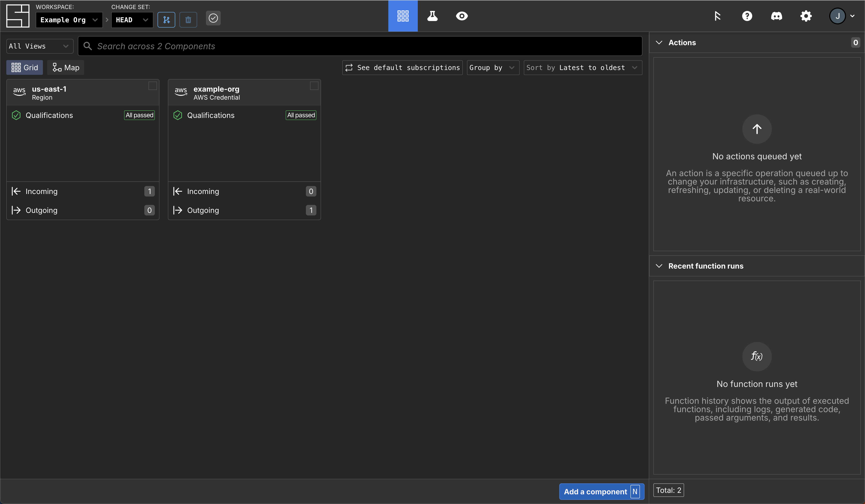Click the apply change set checkmark icon
The height and width of the screenshot is (504, 865).
(213, 18)
